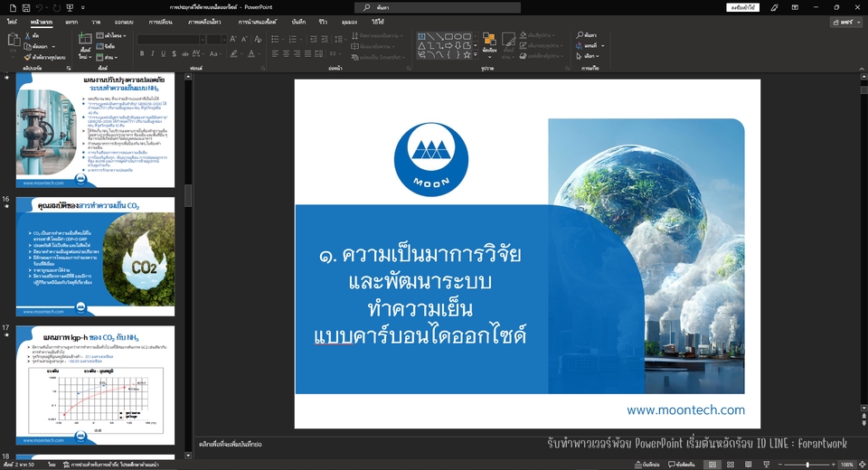Open the font name dropdown

(x=203, y=39)
